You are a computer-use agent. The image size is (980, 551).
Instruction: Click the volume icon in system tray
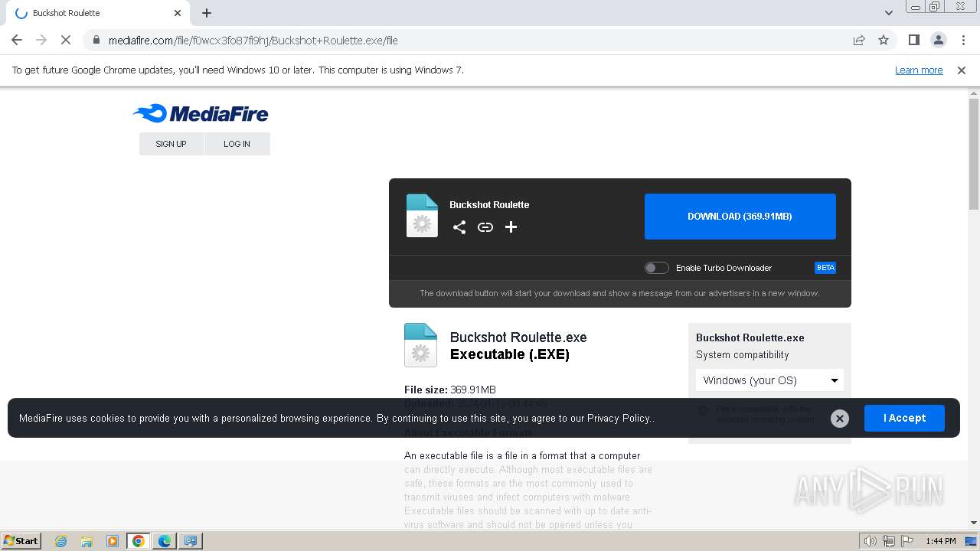(x=871, y=541)
